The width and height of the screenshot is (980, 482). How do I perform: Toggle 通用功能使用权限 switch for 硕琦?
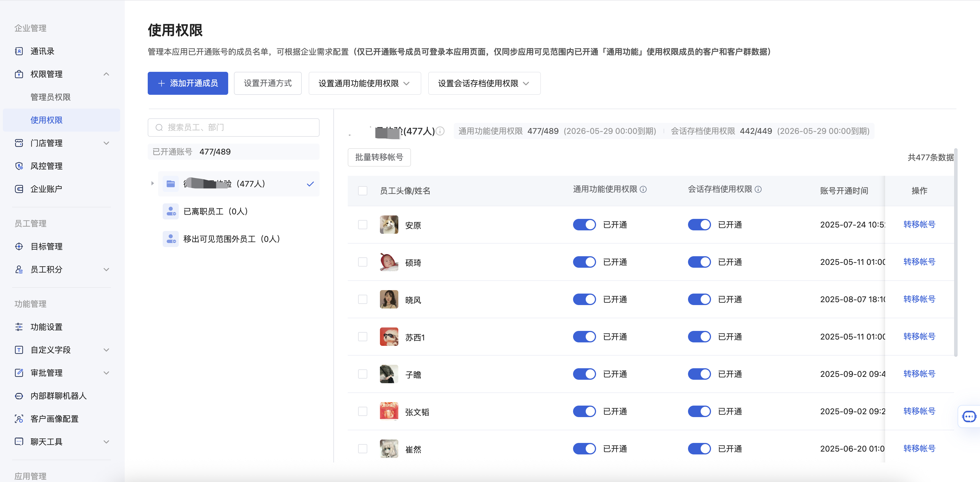pyautogui.click(x=584, y=262)
